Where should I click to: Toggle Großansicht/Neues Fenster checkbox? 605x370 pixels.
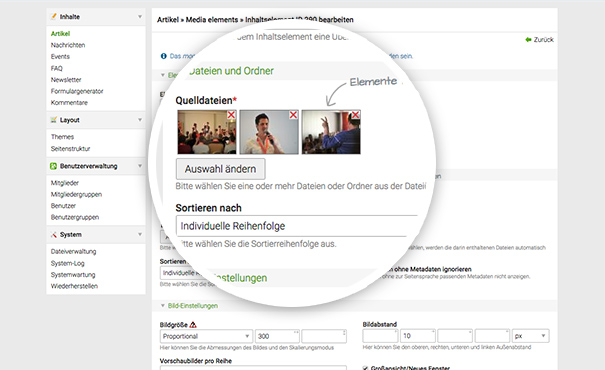365,368
